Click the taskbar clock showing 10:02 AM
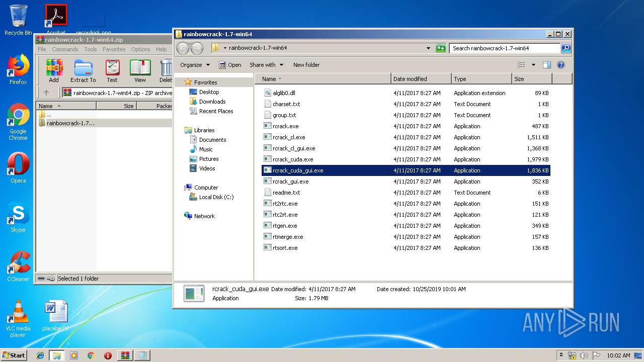This screenshot has height=362, width=644. click(618, 355)
